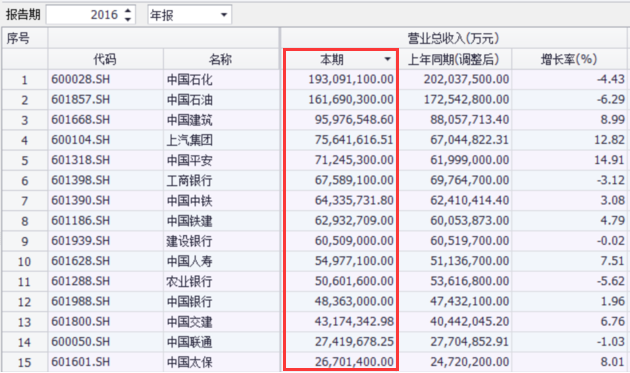Select stock code 601398.SH
This screenshot has height=373, width=630.
point(80,180)
